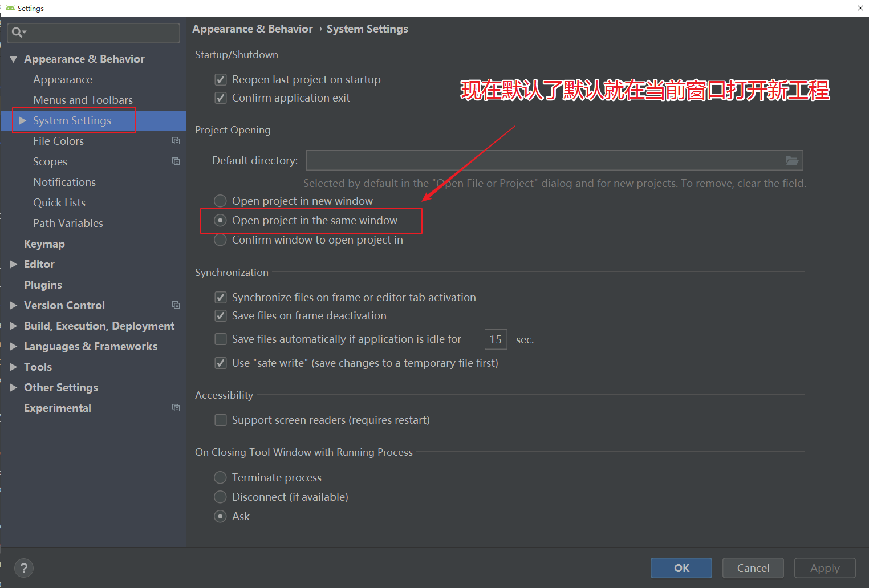This screenshot has height=588, width=869.
Task: Expand System Settings tree arrow
Action: pyautogui.click(x=23, y=120)
